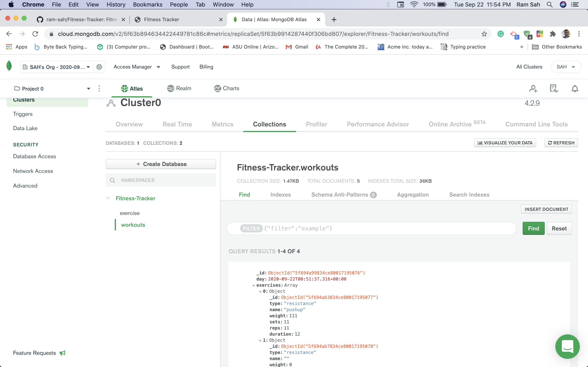This screenshot has height=367, width=588.
Task: Open the Realm section
Action: tap(179, 88)
